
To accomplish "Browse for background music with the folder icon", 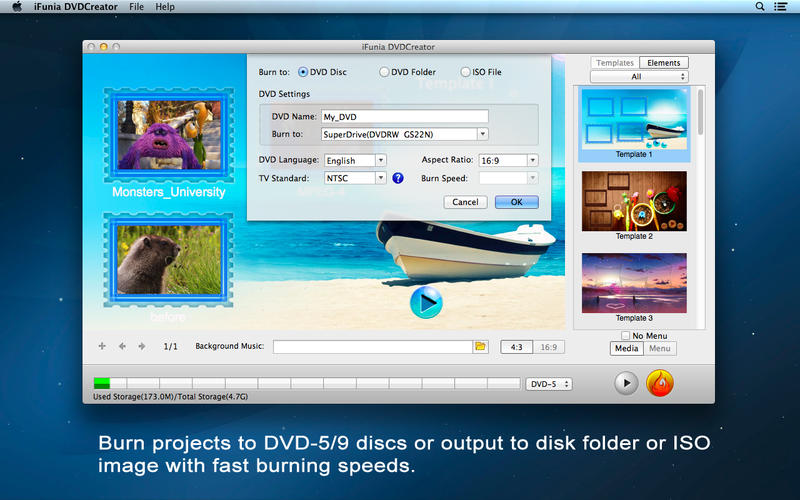I will click(480, 346).
